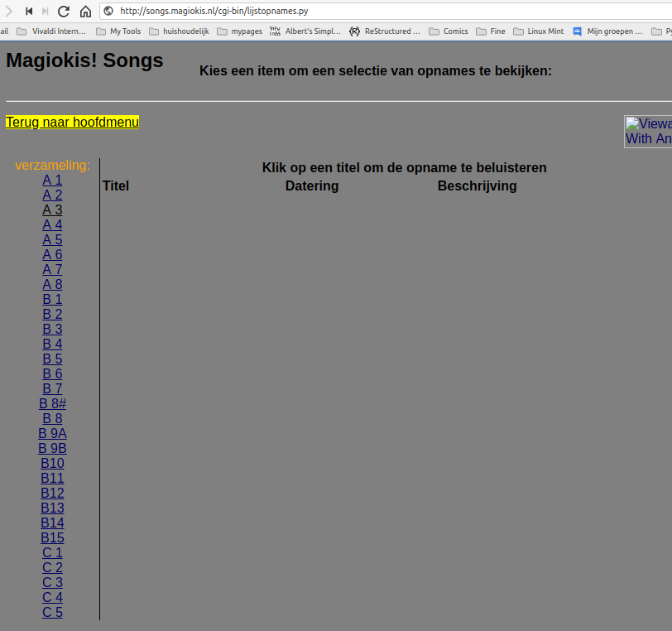Open collection B15
This screenshot has width=672, height=631.
(52, 538)
